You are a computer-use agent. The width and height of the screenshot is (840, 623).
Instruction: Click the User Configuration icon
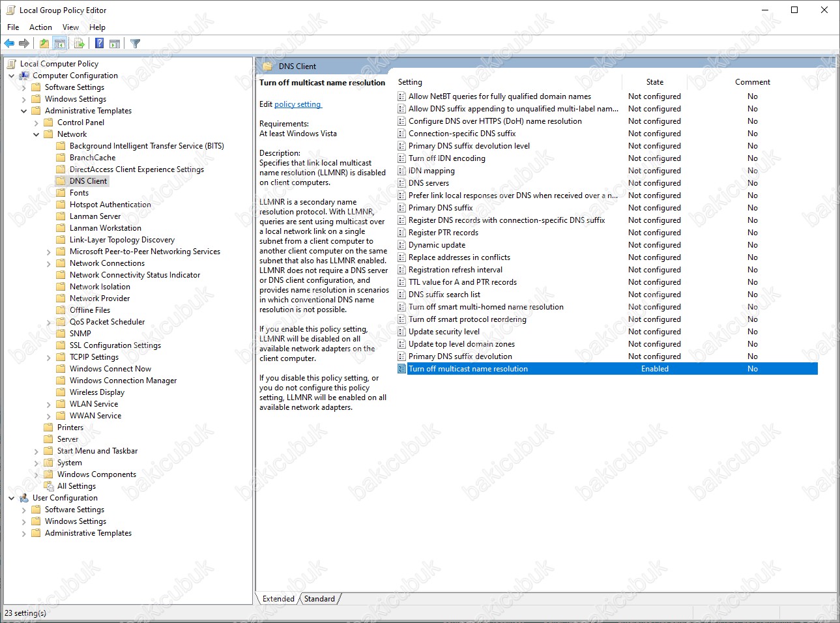pos(24,498)
